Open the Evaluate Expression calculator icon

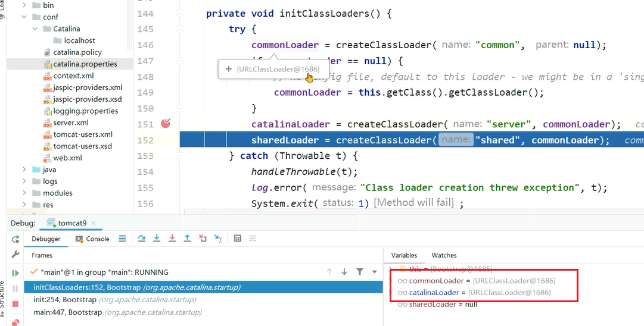[x=238, y=239]
